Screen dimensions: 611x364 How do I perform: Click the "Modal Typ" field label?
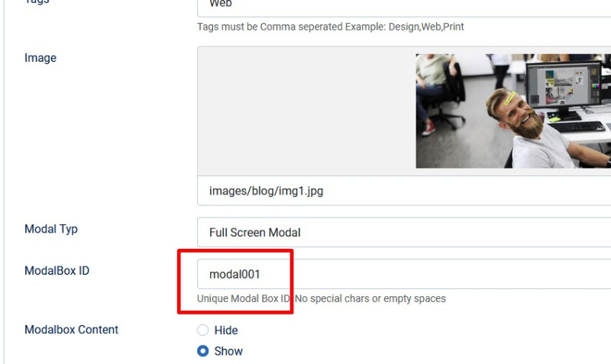(51, 229)
